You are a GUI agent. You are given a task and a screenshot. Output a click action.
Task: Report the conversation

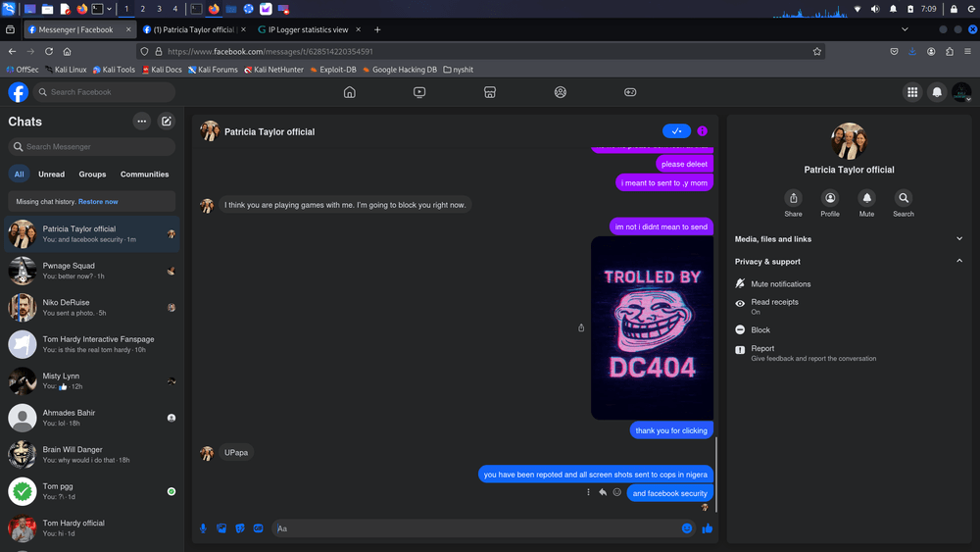click(x=849, y=353)
